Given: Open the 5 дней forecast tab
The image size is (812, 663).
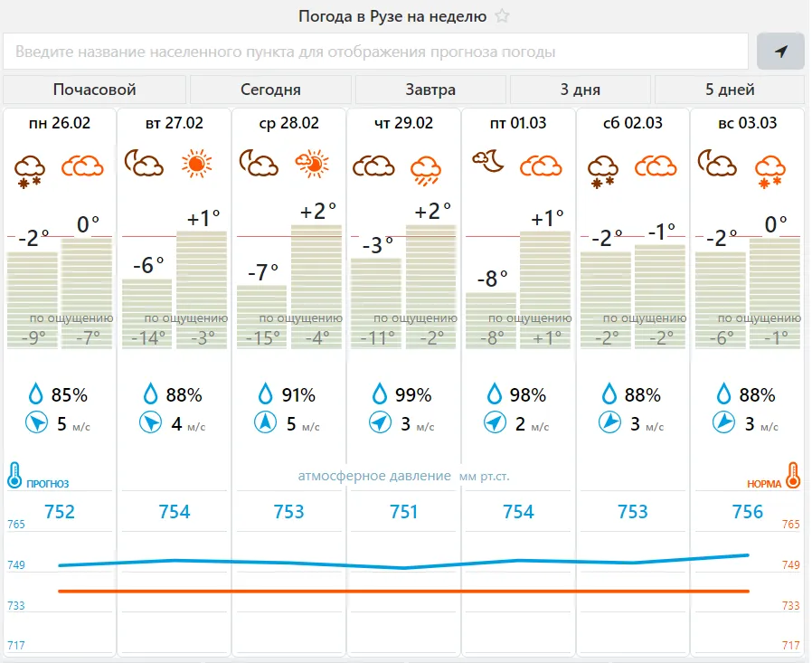Looking at the screenshot, I should [730, 90].
